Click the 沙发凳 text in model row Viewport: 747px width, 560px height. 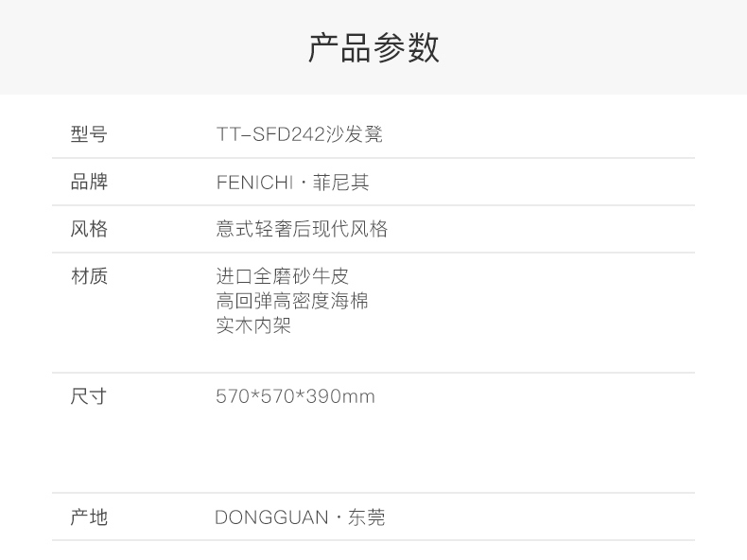(354, 134)
